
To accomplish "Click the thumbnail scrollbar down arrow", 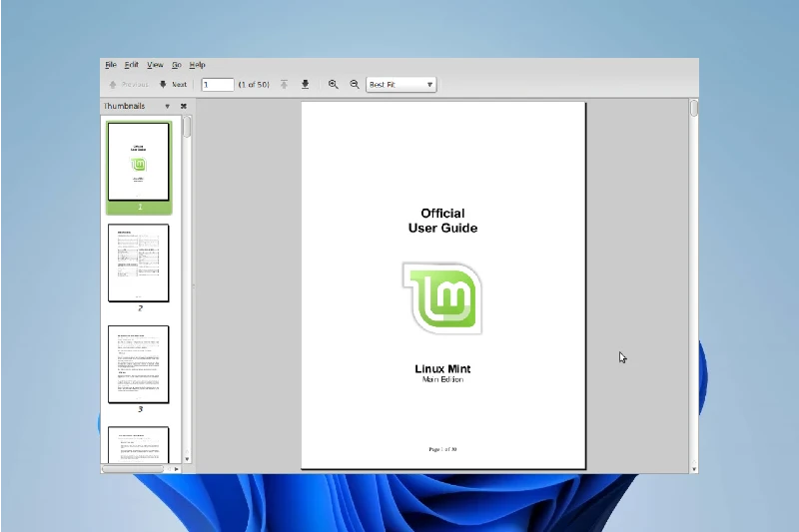I will click(187, 459).
